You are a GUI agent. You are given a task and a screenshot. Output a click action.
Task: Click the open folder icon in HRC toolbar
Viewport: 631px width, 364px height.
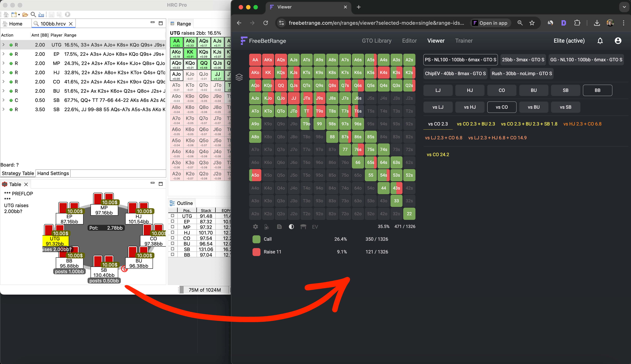pos(25,15)
